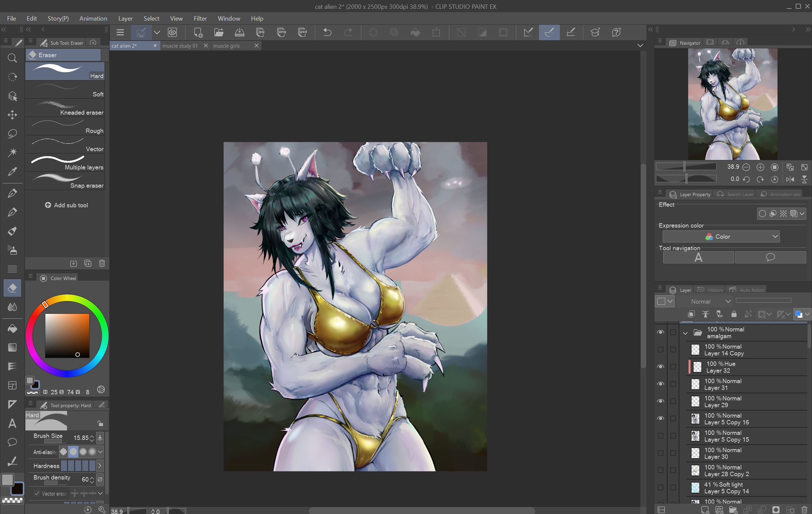The width and height of the screenshot is (812, 514).
Task: Open Anti-aliasing options arrow
Action: pos(100,452)
